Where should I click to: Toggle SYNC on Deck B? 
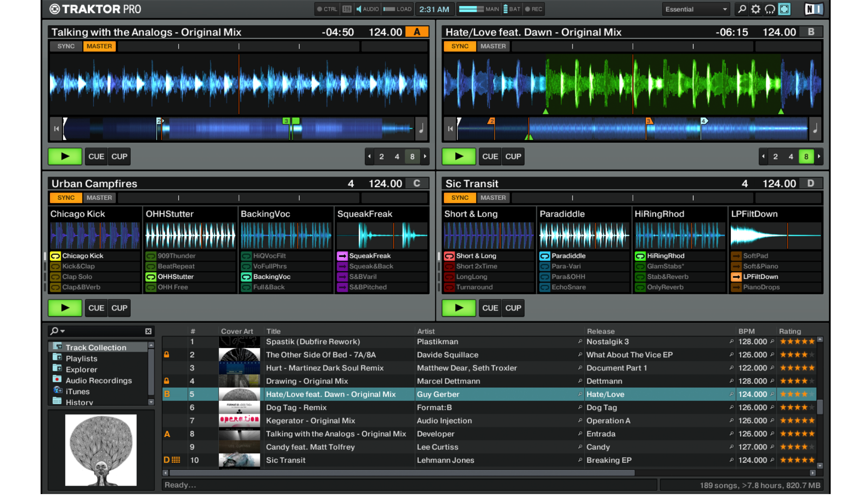coord(460,46)
